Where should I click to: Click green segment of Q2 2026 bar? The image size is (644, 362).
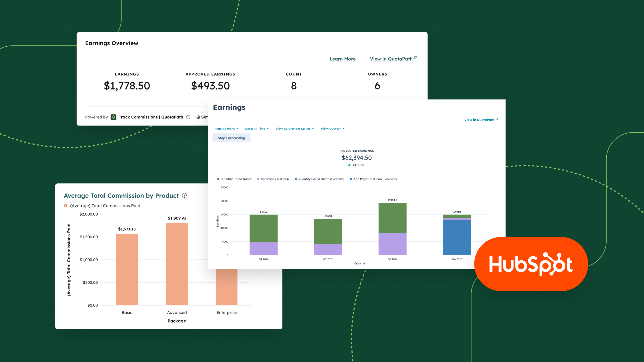(x=328, y=231)
